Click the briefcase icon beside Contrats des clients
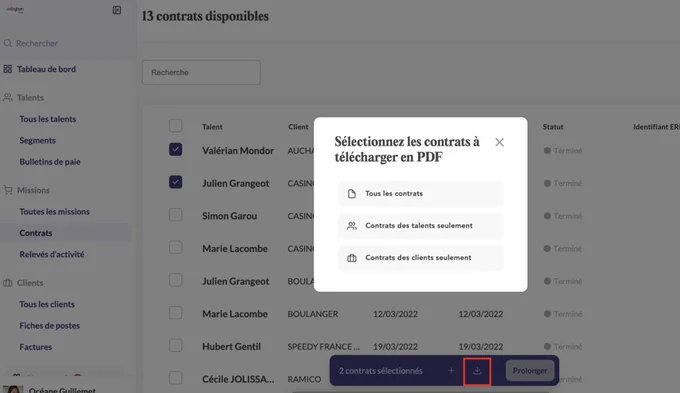The image size is (680, 393). (x=352, y=258)
